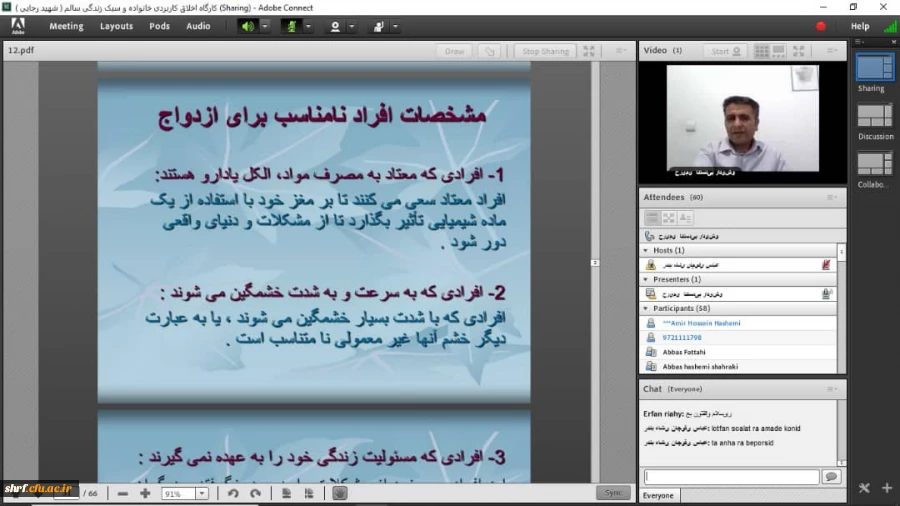The image size is (900, 506).
Task: Select the Attendees list view icon
Action: click(652, 218)
